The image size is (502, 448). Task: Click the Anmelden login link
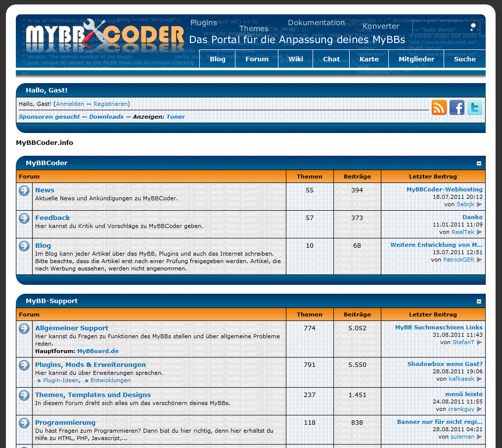tap(70, 104)
